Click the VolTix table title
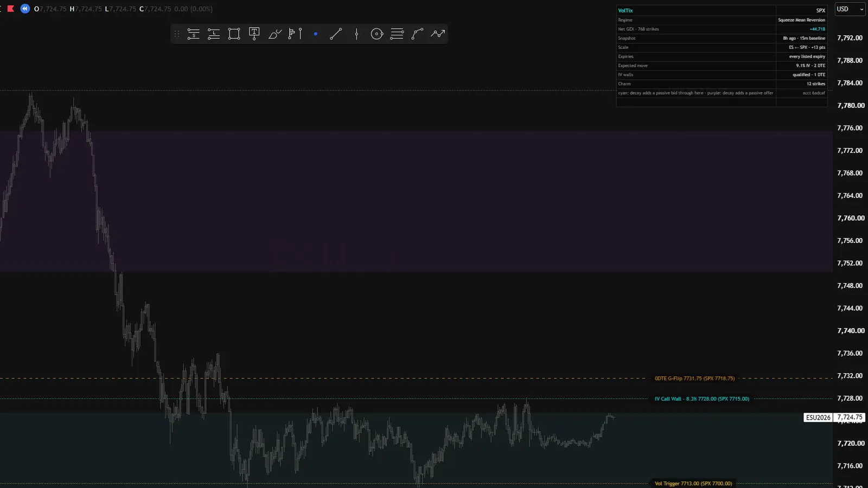Screen dimensions: 868x488 coord(626,10)
